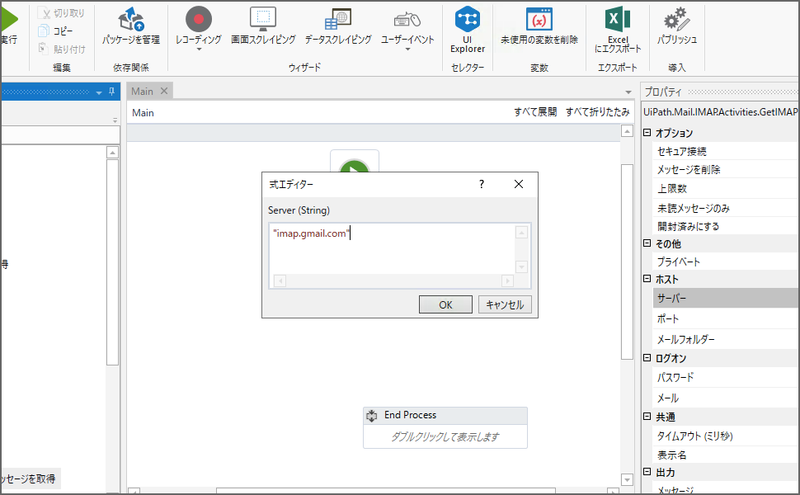The width and height of the screenshot is (800, 495).
Task: Select the Timeout (タイムアウト (ミリ秒)) property
Action: point(726,436)
